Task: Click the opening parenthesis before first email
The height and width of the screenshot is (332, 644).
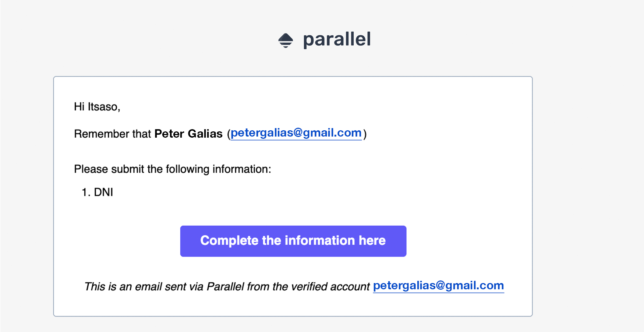Action: tap(229, 134)
